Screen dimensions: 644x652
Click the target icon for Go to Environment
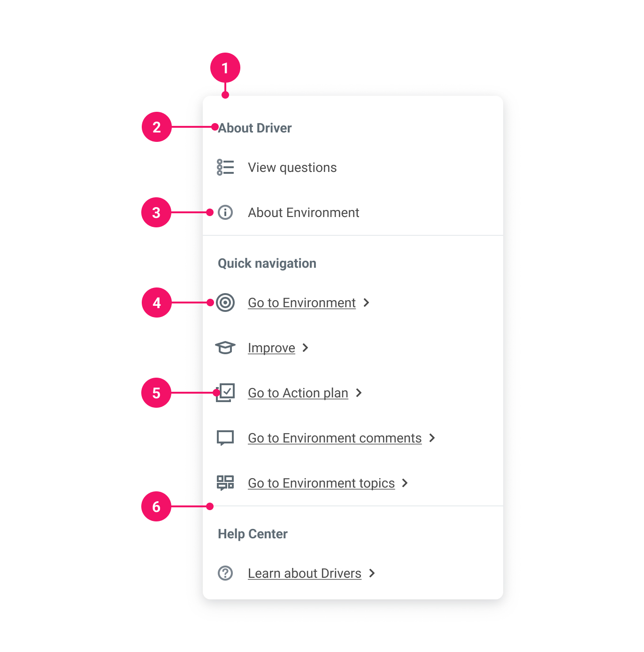[225, 303]
